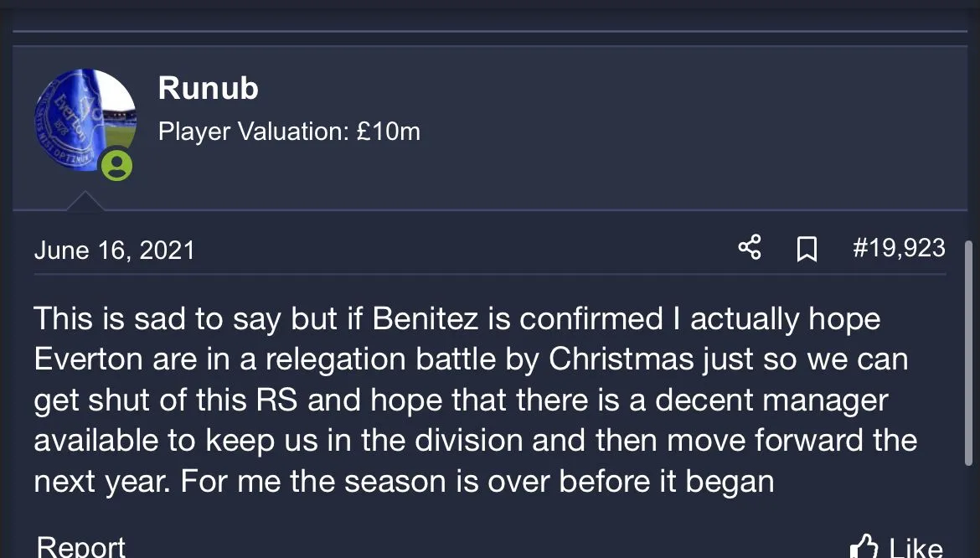Bookmark post #19,923

pos(806,249)
